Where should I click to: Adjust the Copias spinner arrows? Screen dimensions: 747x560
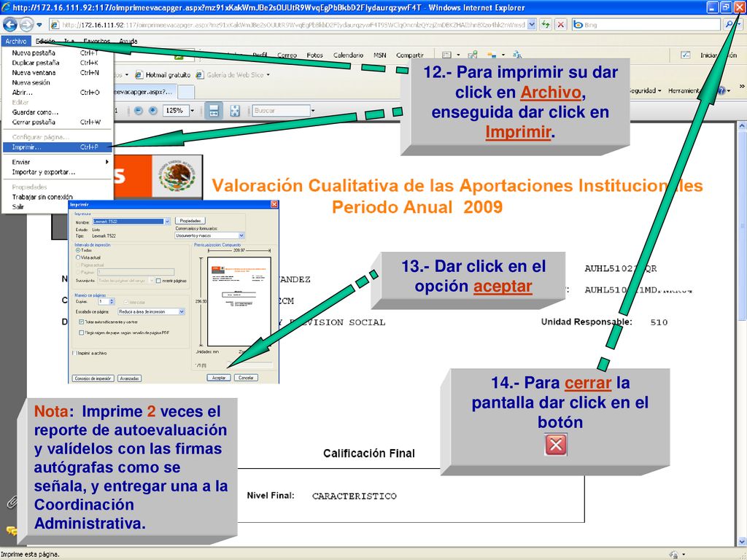tap(112, 301)
